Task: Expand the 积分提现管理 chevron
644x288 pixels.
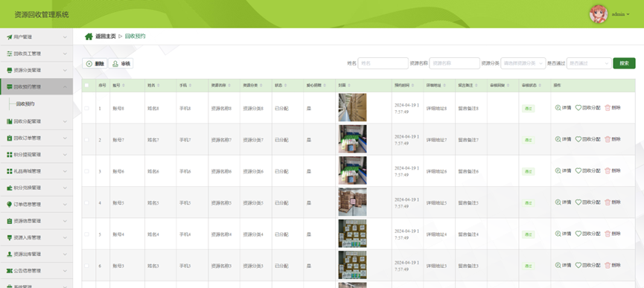Action: point(65,155)
